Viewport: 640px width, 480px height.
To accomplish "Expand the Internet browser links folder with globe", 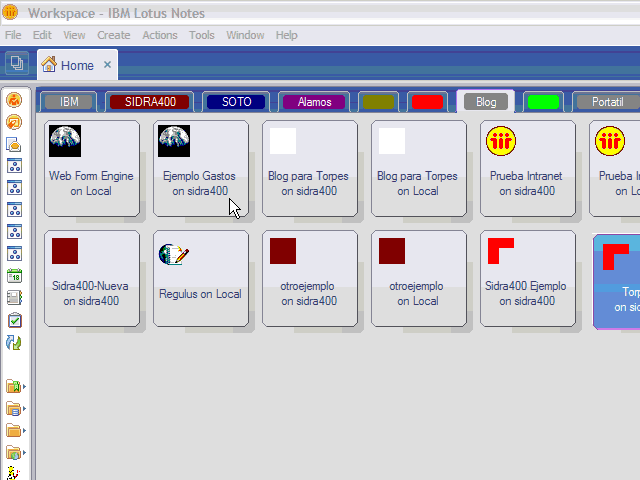I will (x=16, y=453).
